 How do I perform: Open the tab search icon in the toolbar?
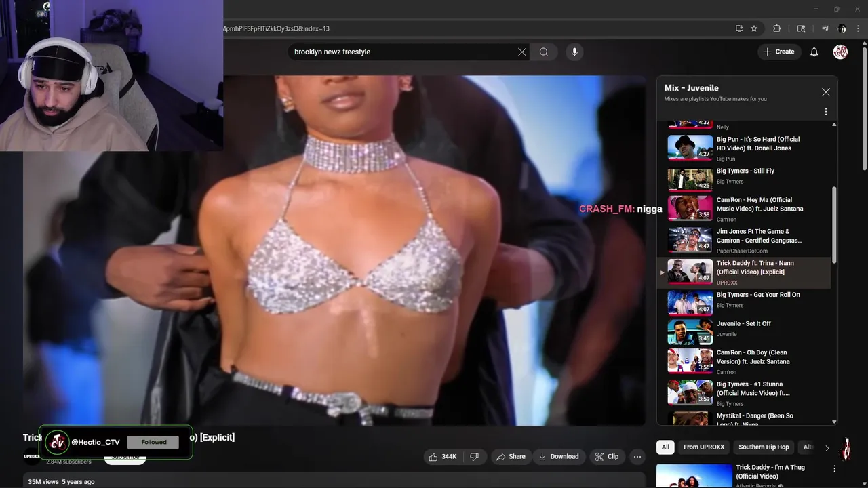(801, 28)
